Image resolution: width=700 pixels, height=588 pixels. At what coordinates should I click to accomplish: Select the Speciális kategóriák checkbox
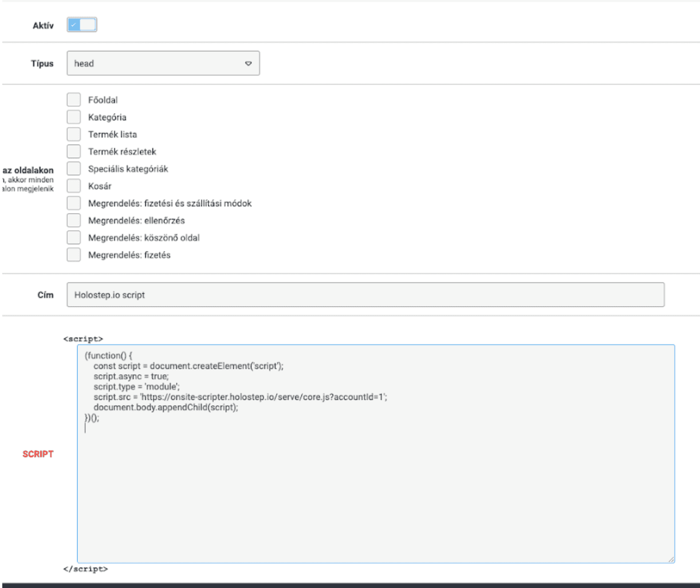click(x=74, y=168)
